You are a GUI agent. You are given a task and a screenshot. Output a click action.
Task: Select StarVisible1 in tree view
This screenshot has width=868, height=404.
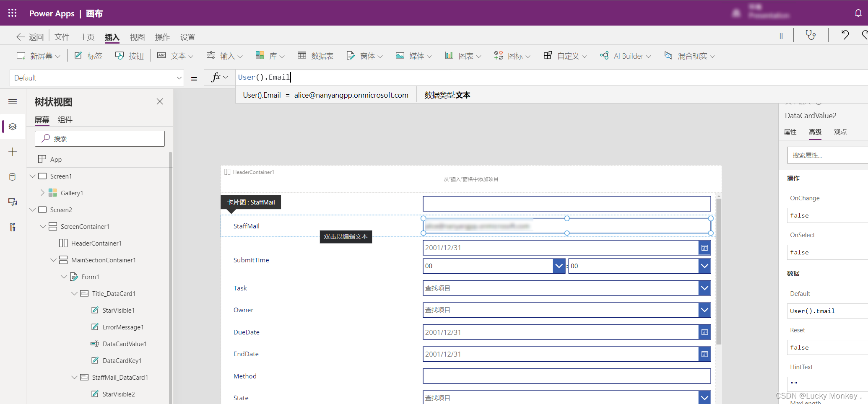coord(118,310)
